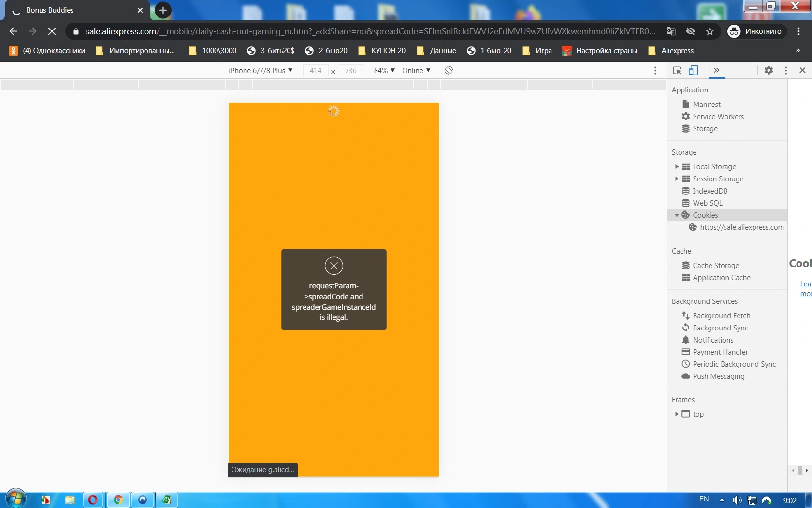The height and width of the screenshot is (508, 812).
Task: Click EN language indicator
Action: 704,499
